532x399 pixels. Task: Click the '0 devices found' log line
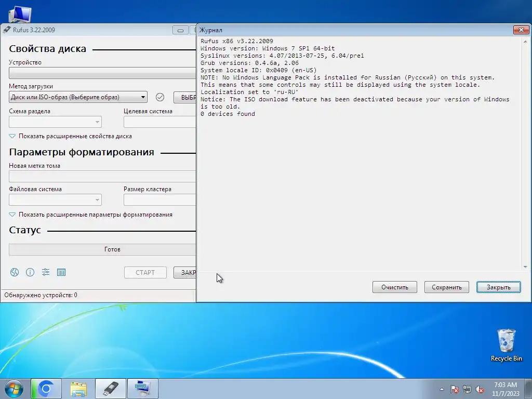coord(228,114)
